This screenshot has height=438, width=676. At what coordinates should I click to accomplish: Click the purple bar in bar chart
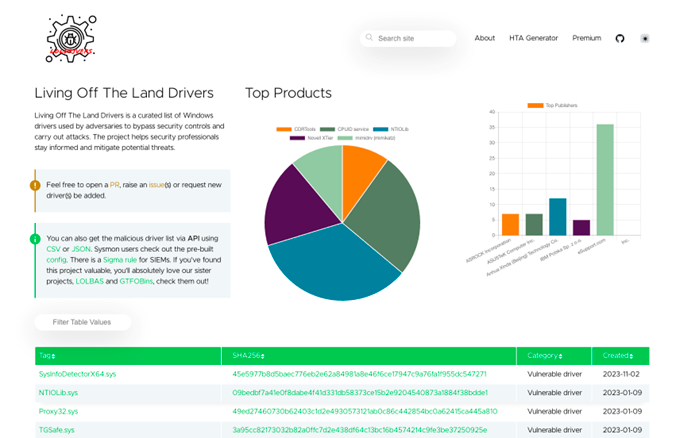point(581,228)
